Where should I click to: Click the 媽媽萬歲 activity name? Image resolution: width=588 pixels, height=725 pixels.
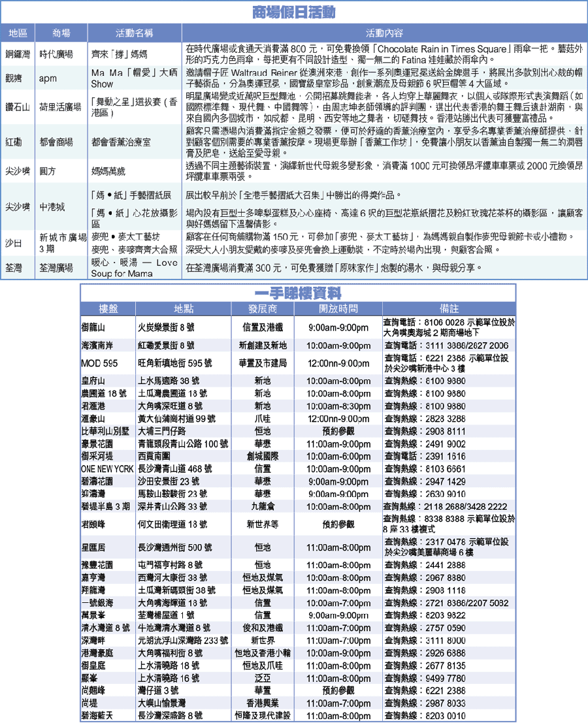(x=108, y=171)
